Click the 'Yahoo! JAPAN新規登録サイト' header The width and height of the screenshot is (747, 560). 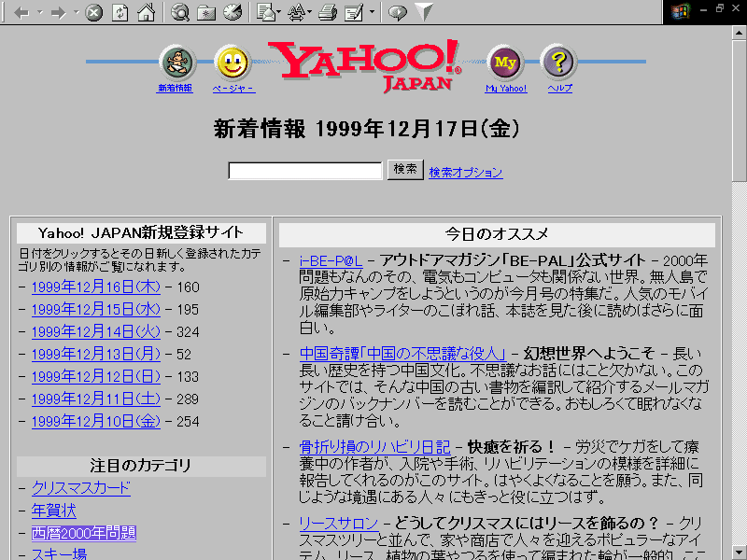pos(141,232)
